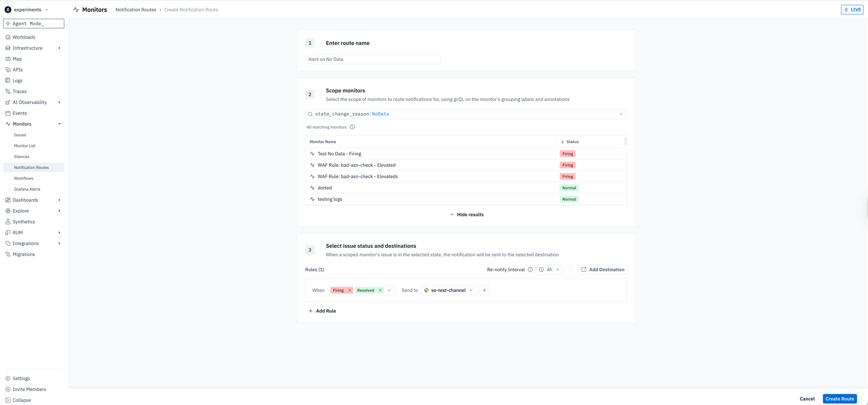Open the issue status dropdown chevron
Image resolution: width=868 pixels, height=405 pixels.
coord(389,290)
